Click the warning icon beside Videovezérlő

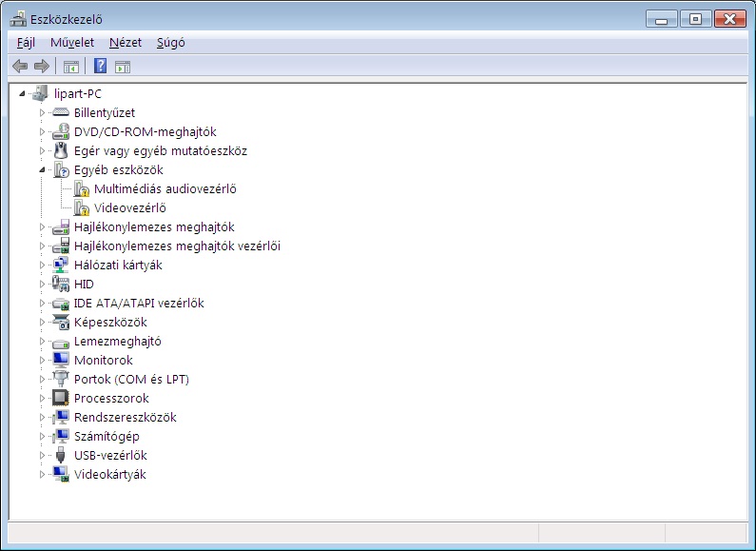pos(82,208)
